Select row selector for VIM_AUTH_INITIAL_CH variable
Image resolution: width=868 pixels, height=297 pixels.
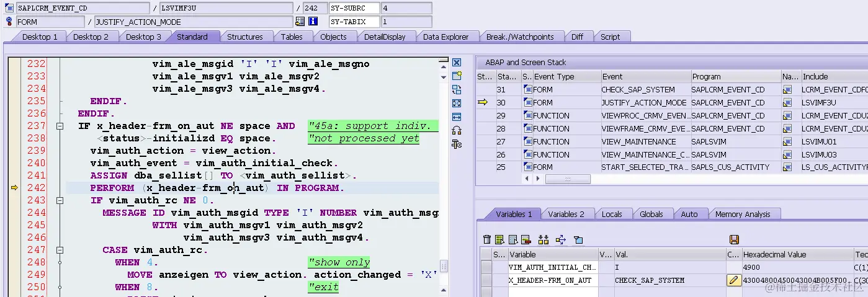tap(486, 267)
